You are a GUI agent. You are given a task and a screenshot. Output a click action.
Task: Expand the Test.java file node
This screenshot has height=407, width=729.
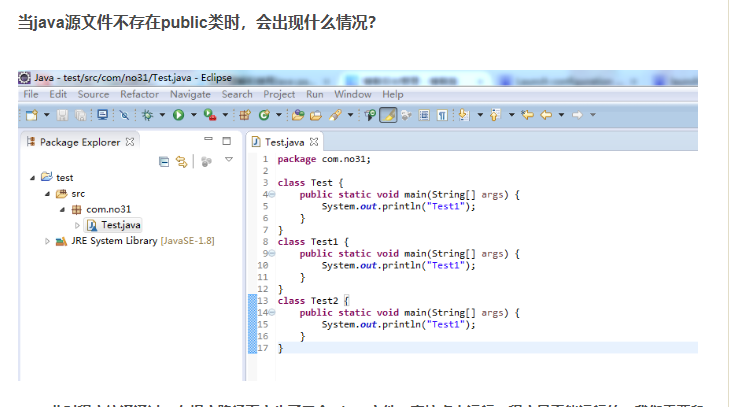click(77, 225)
